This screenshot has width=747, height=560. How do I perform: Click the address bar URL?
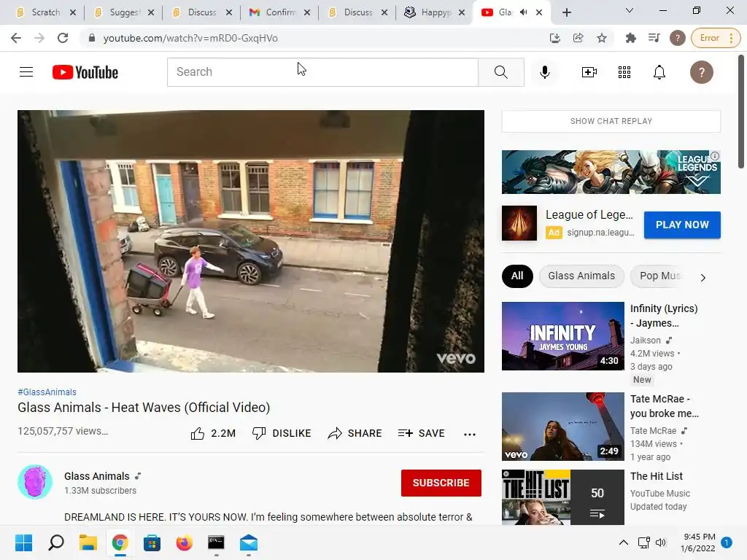click(x=190, y=38)
